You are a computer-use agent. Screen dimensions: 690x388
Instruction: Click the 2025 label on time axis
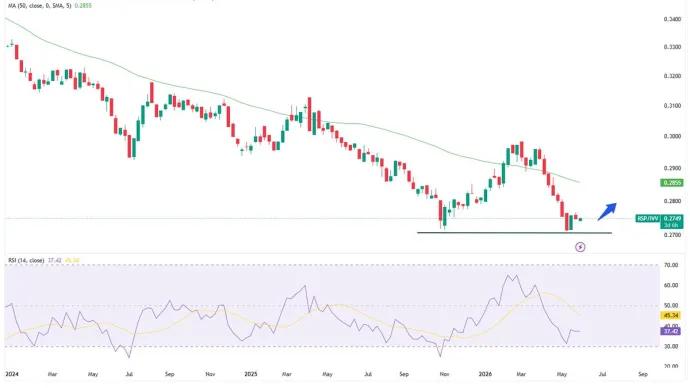click(250, 374)
